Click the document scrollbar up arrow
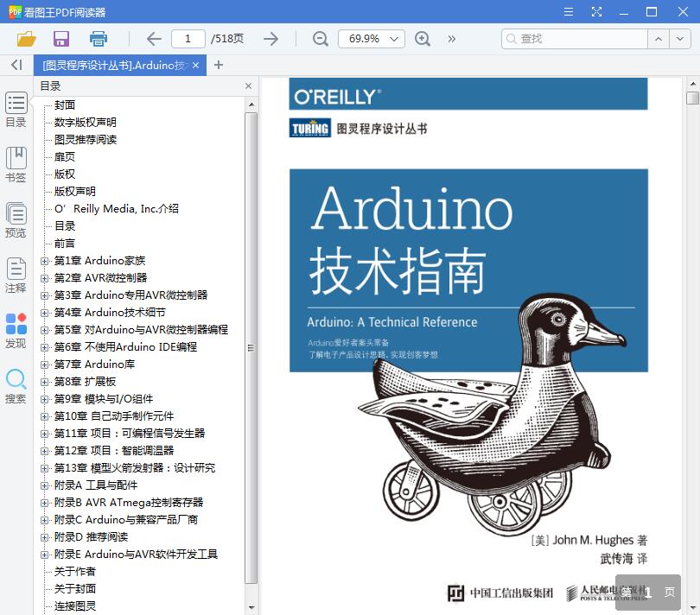Image resolution: width=700 pixels, height=615 pixels. pos(692,84)
